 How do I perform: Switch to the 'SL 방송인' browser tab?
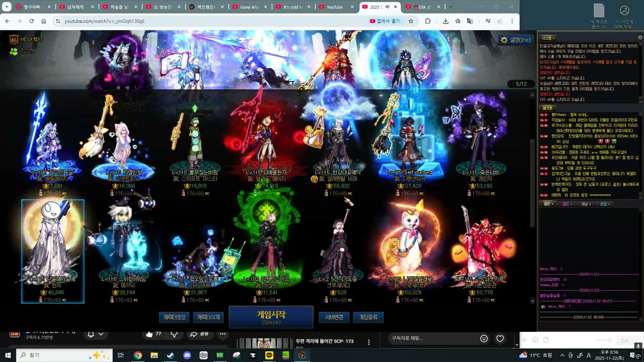point(163,7)
